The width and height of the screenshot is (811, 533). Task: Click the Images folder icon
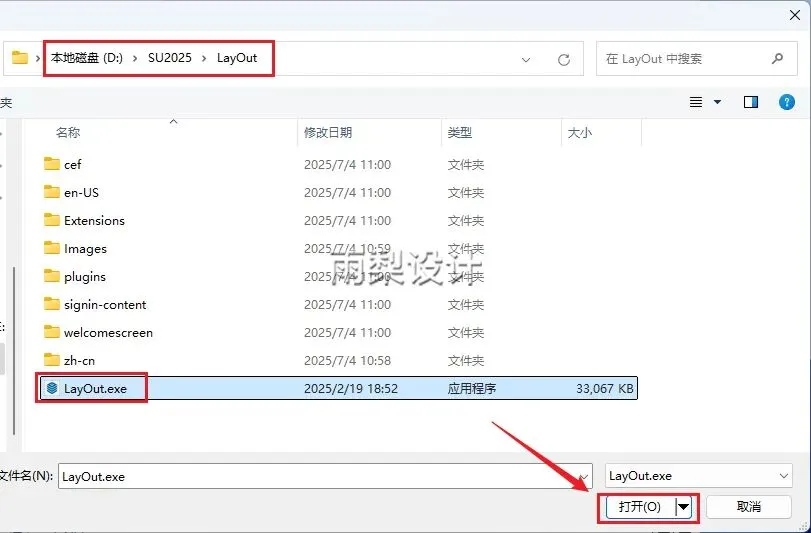coord(51,248)
